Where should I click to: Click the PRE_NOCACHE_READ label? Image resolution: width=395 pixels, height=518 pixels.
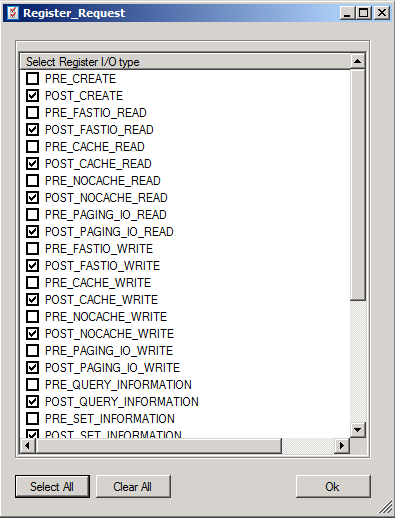tap(103, 181)
